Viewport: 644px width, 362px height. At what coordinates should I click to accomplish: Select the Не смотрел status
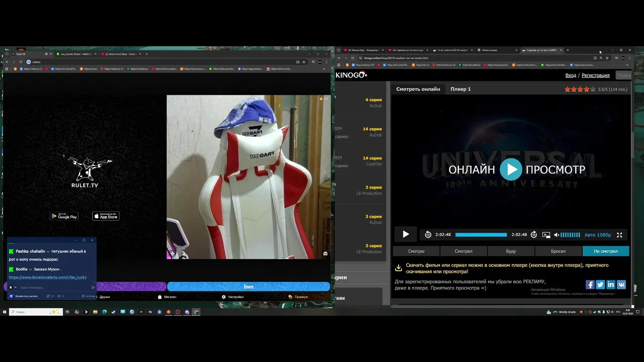pyautogui.click(x=606, y=251)
